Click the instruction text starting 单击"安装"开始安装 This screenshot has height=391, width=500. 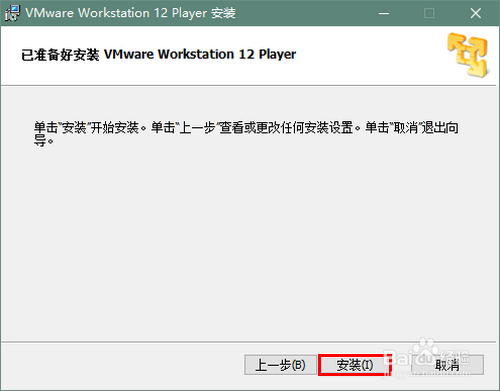click(x=246, y=134)
